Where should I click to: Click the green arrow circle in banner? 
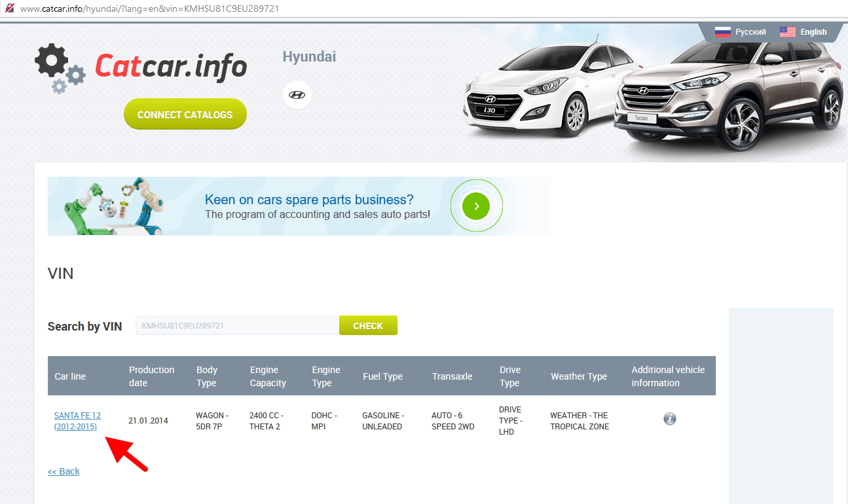click(x=476, y=206)
